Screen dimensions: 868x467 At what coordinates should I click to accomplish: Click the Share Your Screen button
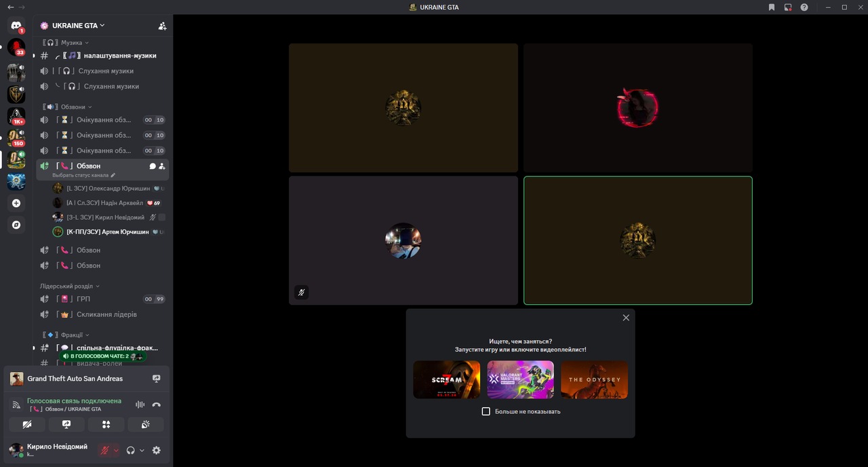(x=66, y=424)
